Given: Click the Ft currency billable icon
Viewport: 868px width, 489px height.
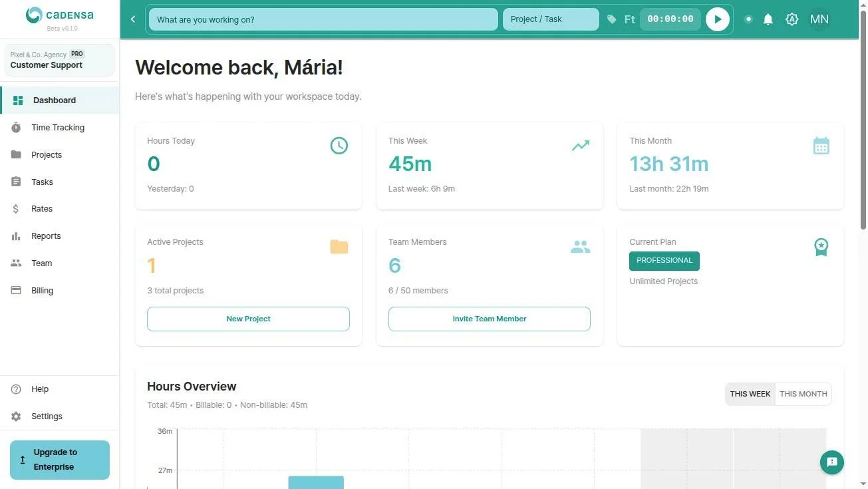Looking at the screenshot, I should tap(630, 19).
